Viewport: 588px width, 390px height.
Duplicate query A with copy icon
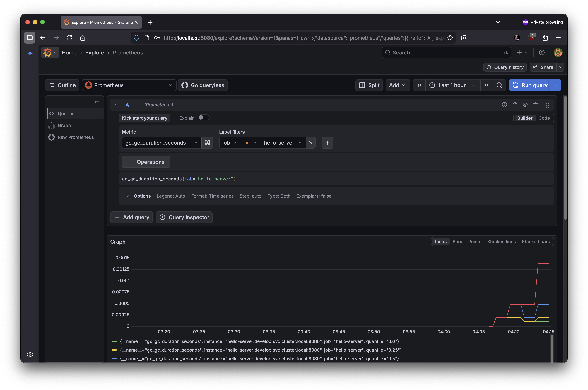515,105
